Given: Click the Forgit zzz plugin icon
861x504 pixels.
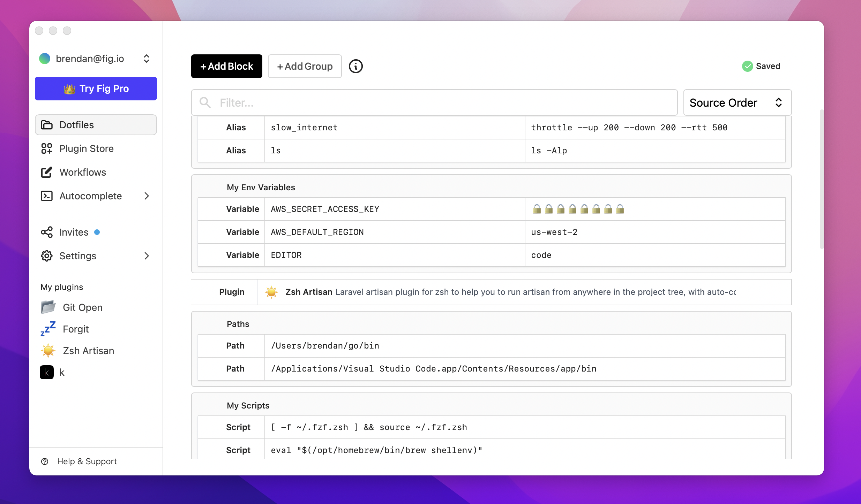Looking at the screenshot, I should 48,329.
